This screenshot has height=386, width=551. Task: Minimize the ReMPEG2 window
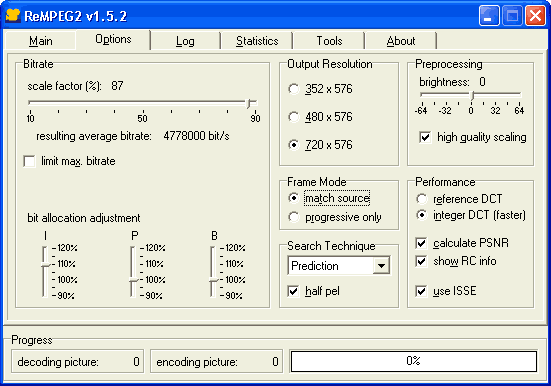pyautogui.click(x=489, y=16)
